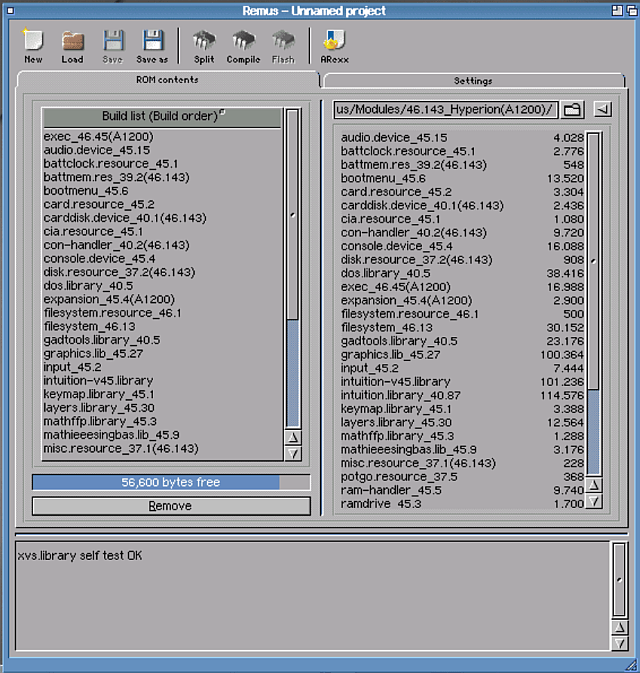The image size is (640, 673).
Task: Click the Save as icon
Action: point(152,42)
